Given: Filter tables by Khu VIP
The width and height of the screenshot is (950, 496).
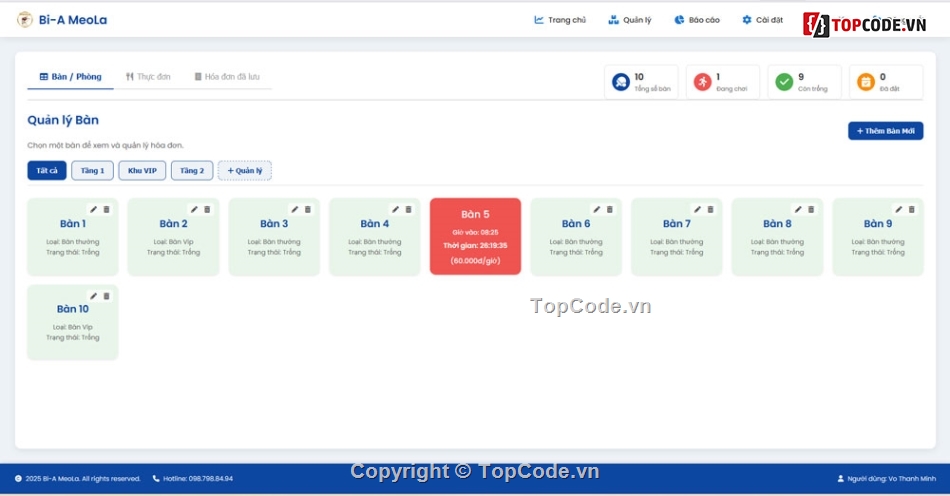Looking at the screenshot, I should pyautogui.click(x=142, y=171).
